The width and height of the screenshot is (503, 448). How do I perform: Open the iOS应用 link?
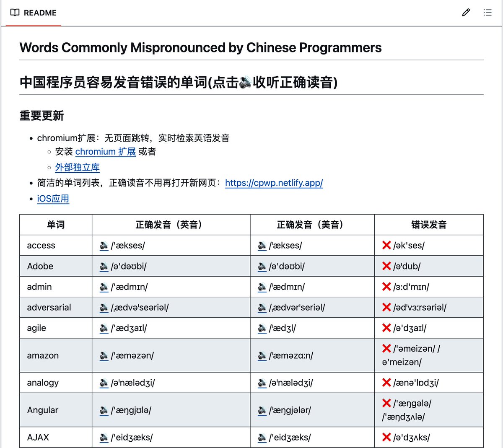[53, 199]
